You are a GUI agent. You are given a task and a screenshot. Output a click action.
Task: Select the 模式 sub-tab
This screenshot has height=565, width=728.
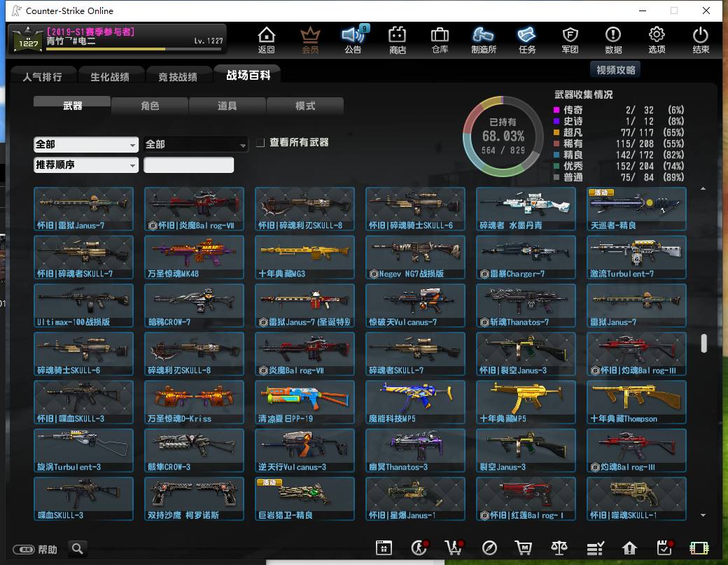click(305, 106)
